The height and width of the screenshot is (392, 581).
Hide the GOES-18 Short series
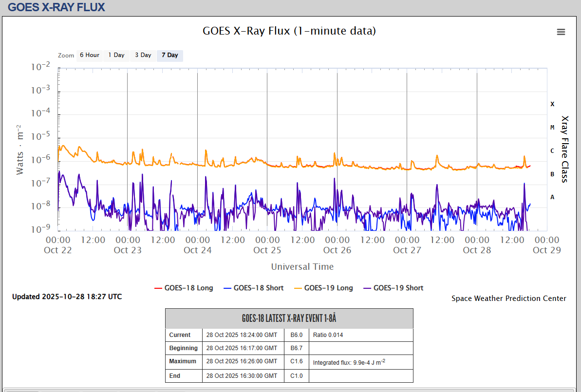pos(253,288)
